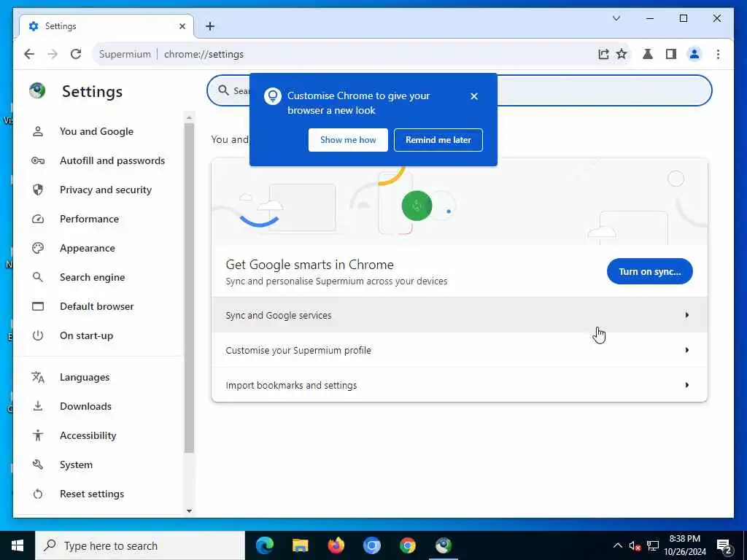Open You and Google settings section
This screenshot has height=560, width=747.
click(x=96, y=131)
